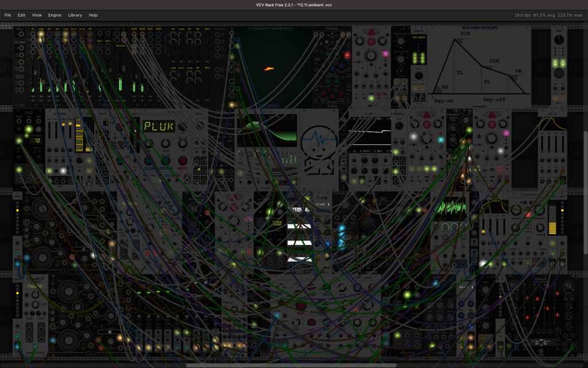Screen dimensions: 588x368
Task: Click the Key-on label
Action: (444, 101)
